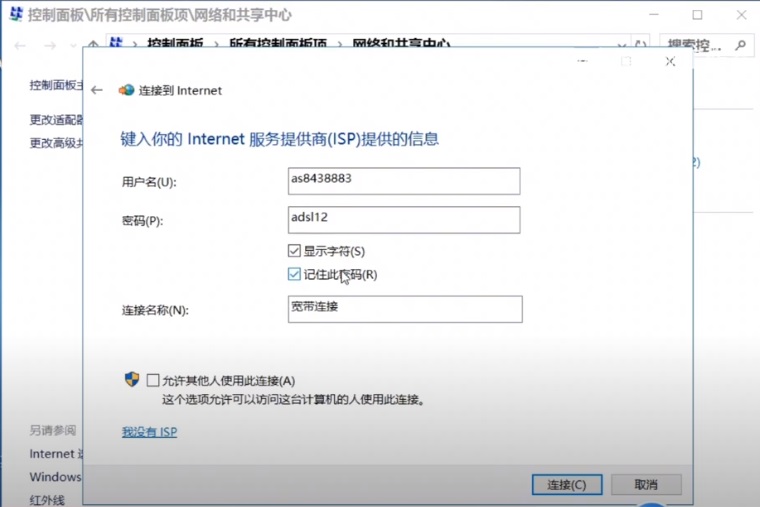Screen dimensions: 760x507
Task: Click the 连接名称(N) input field
Action: click(405, 309)
